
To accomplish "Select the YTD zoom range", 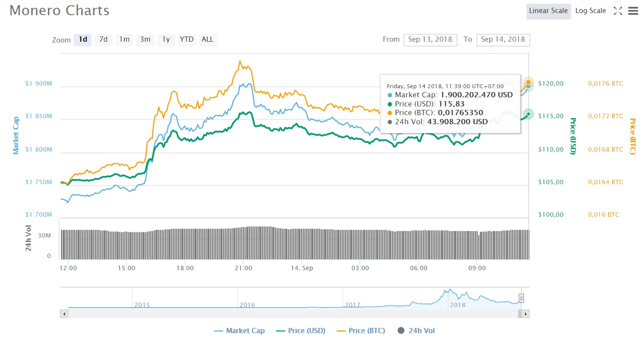I will 187,40.
